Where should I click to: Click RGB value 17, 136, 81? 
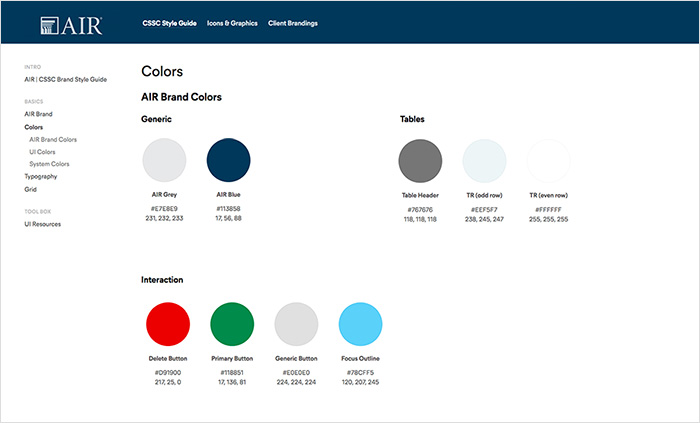(232, 382)
